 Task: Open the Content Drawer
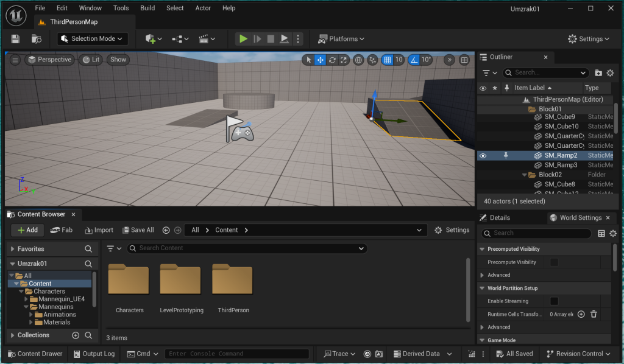(35, 354)
